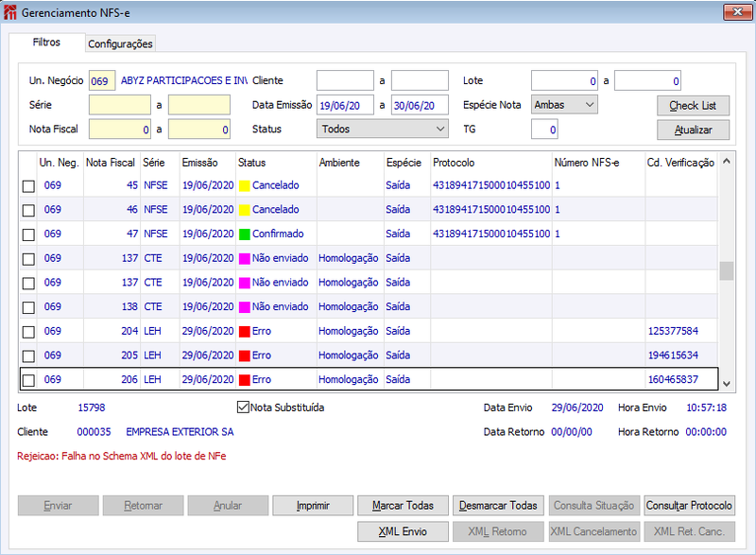756x555 pixels.
Task: Click the Cd. Verificação column header
Action: pyautogui.click(x=680, y=163)
